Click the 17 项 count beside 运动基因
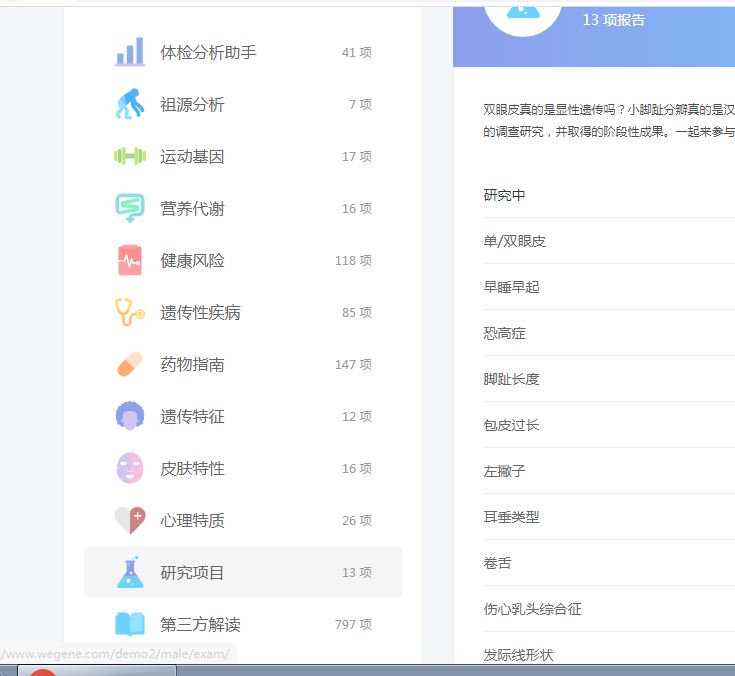This screenshot has height=676, width=735. [x=357, y=156]
